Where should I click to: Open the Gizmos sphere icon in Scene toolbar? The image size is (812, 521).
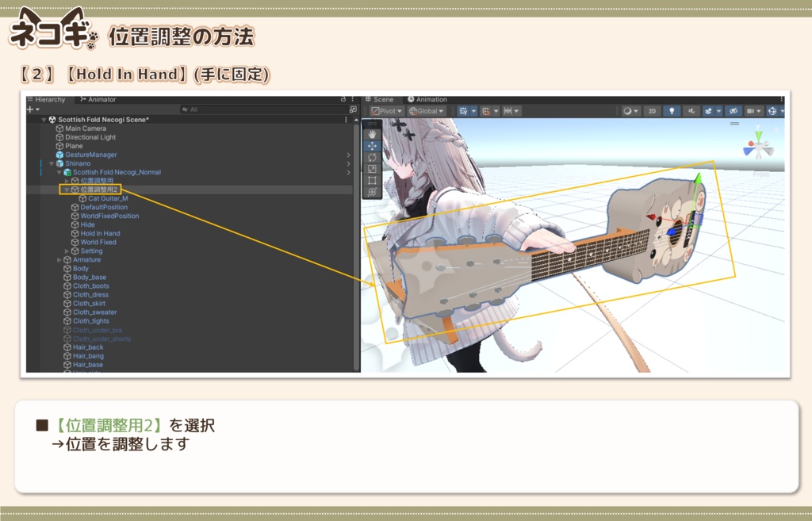(x=772, y=111)
